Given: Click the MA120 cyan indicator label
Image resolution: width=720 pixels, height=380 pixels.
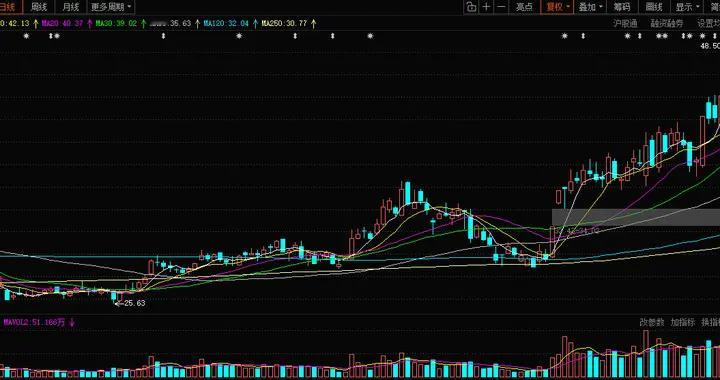Looking at the screenshot, I should (226, 23).
